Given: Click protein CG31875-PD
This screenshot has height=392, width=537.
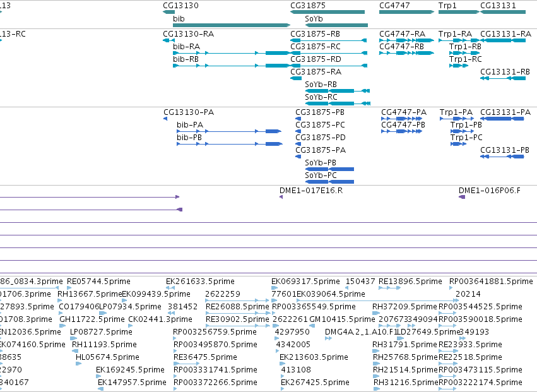Looking at the screenshot, I should [298, 144].
